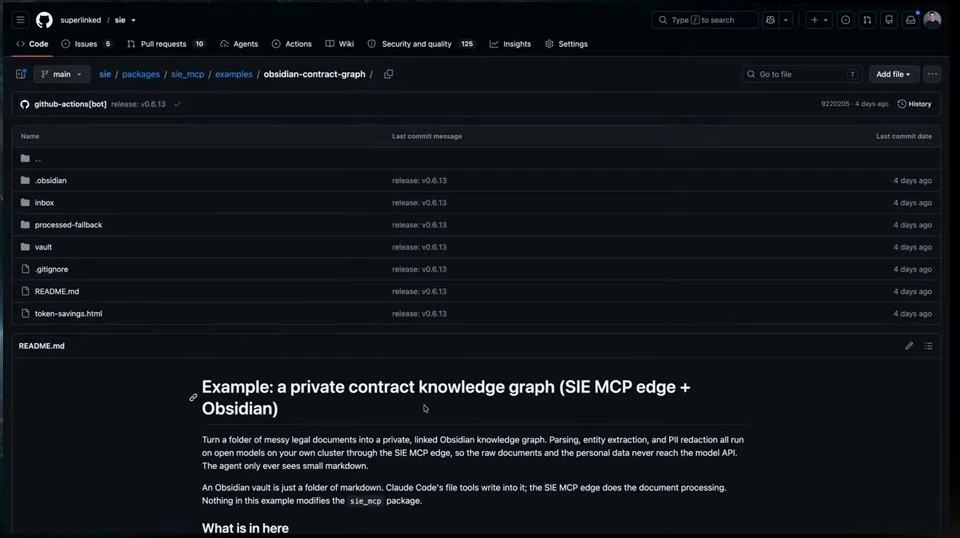Image resolution: width=960 pixels, height=538 pixels.
Task: Click the .gitignore file icon
Action: point(25,269)
